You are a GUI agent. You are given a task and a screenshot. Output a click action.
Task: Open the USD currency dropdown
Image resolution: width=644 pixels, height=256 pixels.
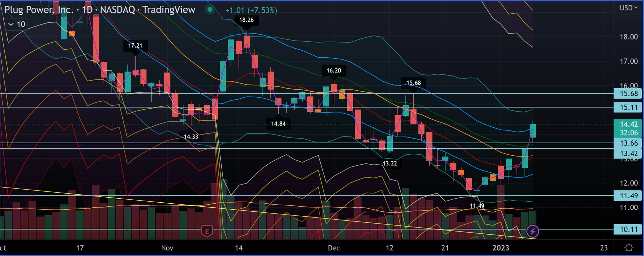tap(628, 8)
